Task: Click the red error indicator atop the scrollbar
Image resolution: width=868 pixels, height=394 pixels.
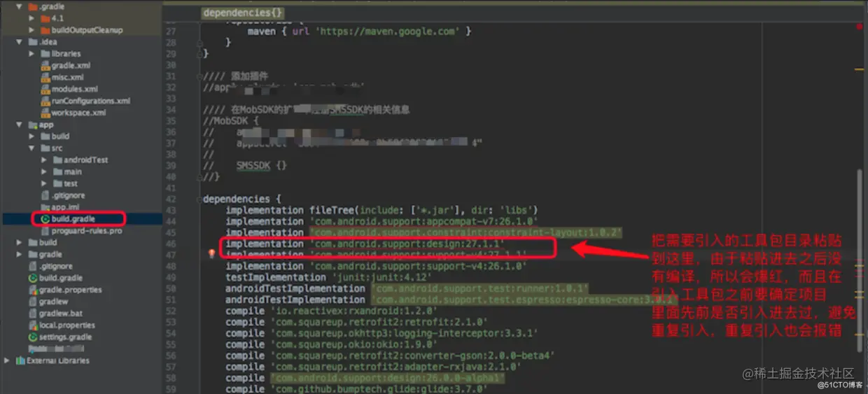Action: pyautogui.click(x=860, y=27)
